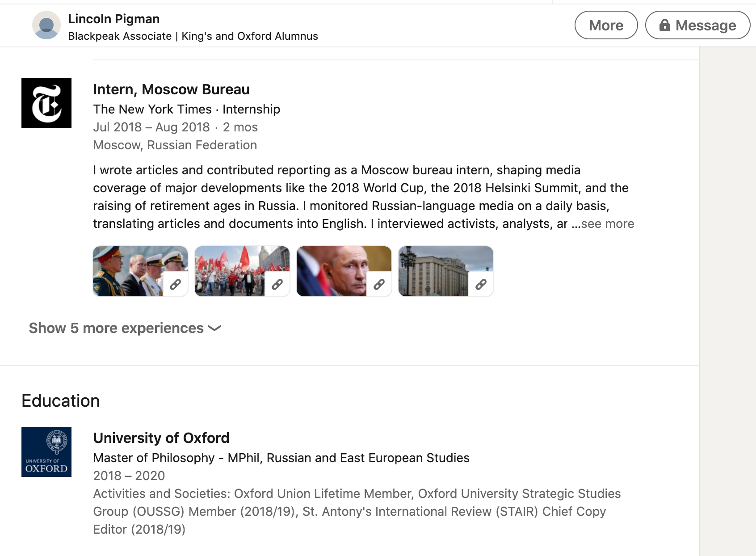Click link icon on red flag rally thumbnail
This screenshot has height=556, width=756.
point(277,284)
